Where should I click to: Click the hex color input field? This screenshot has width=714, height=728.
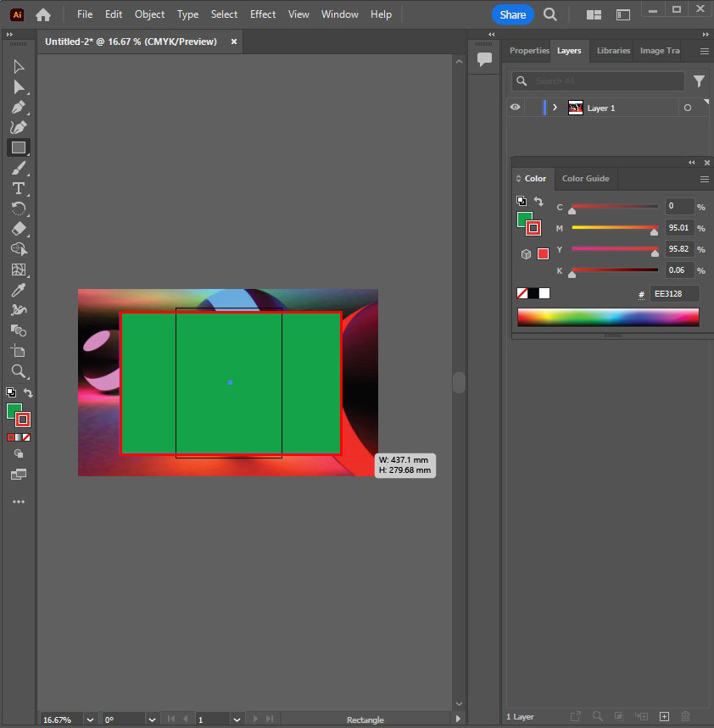pyautogui.click(x=675, y=294)
